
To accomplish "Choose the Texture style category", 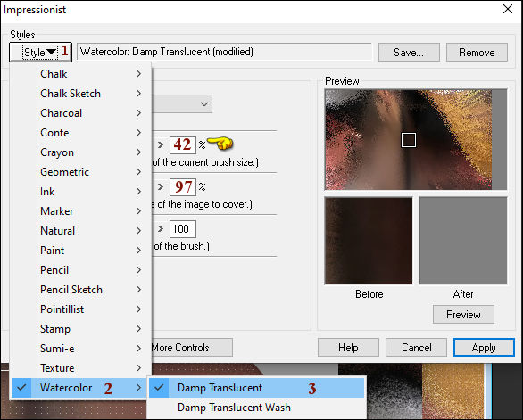I will click(80, 368).
